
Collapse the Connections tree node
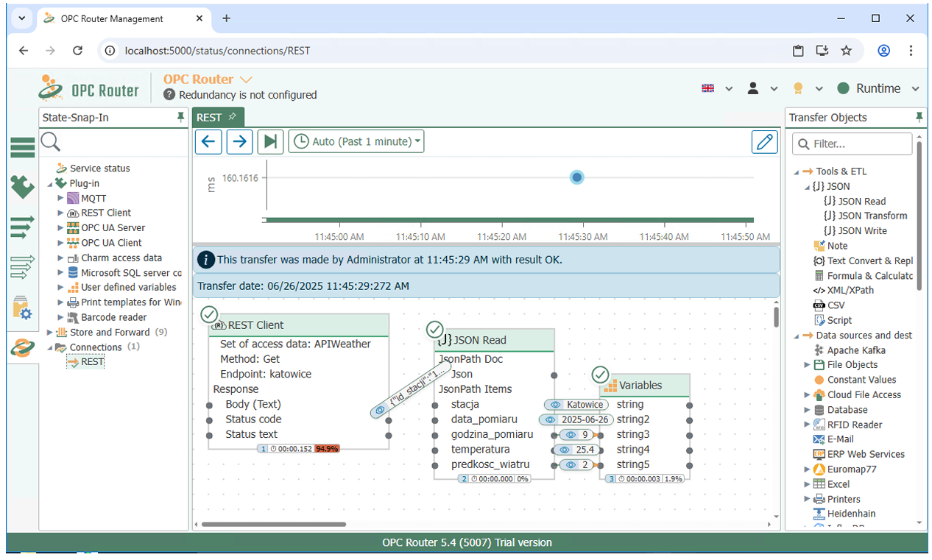[x=49, y=347]
